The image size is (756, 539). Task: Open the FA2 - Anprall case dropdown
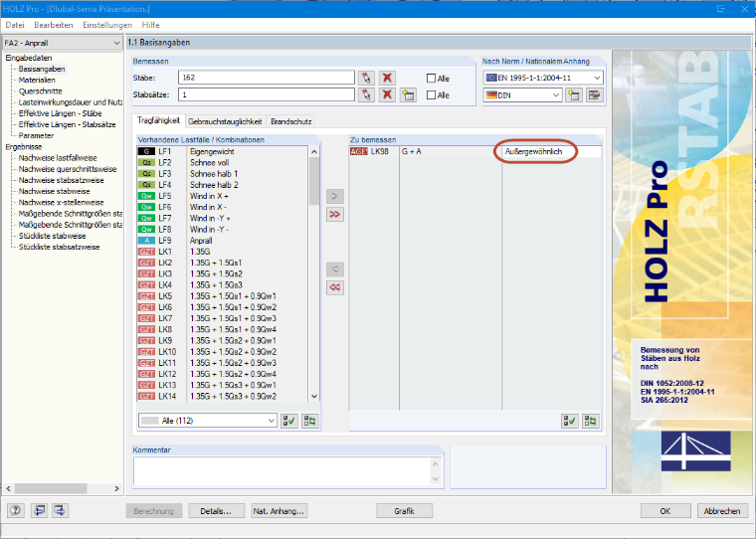click(63, 43)
